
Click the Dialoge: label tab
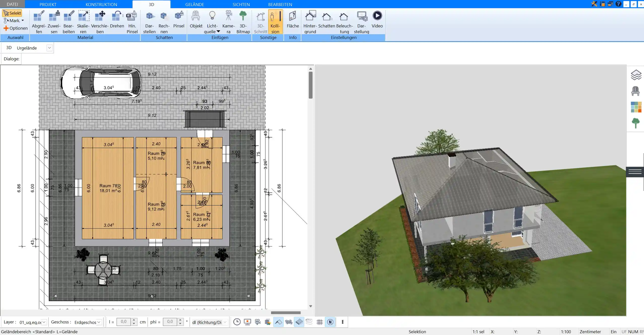11,59
